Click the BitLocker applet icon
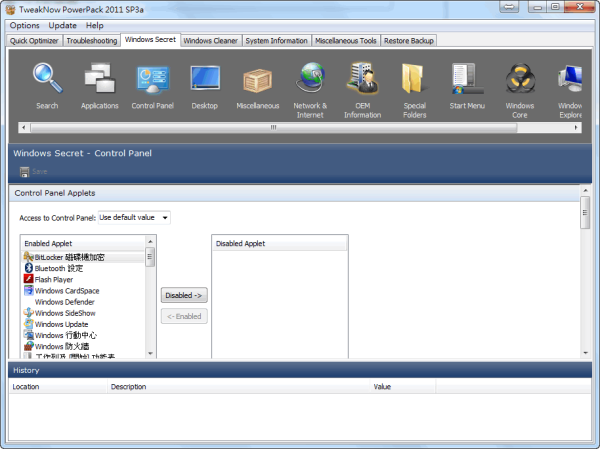This screenshot has height=449, width=600. tap(29, 256)
